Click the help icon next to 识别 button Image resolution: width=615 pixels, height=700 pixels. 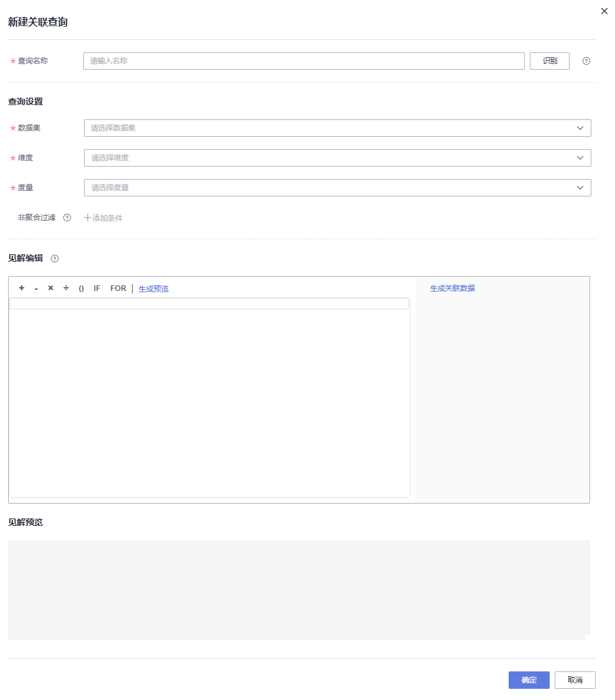coord(586,61)
